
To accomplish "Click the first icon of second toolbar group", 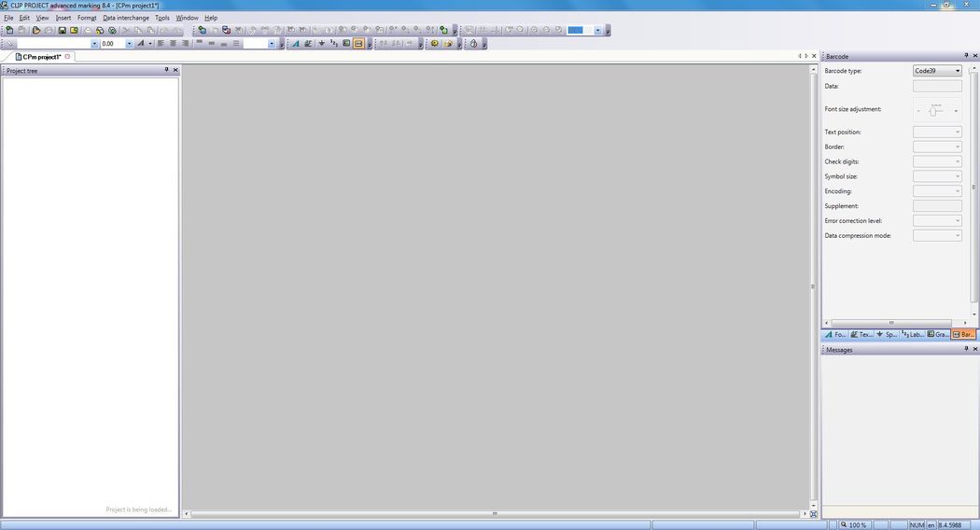I will 202,30.
